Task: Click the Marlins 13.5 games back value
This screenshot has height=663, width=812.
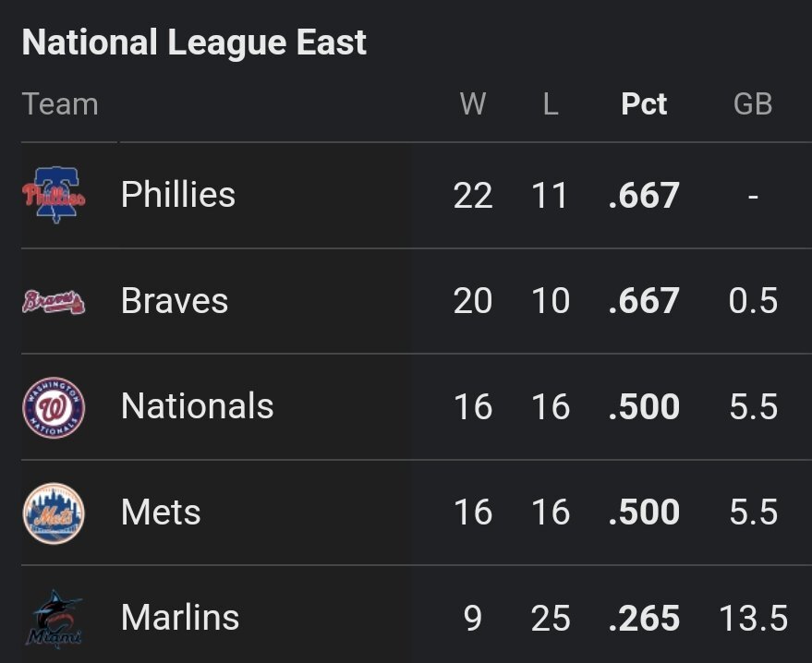Action: [x=753, y=619]
